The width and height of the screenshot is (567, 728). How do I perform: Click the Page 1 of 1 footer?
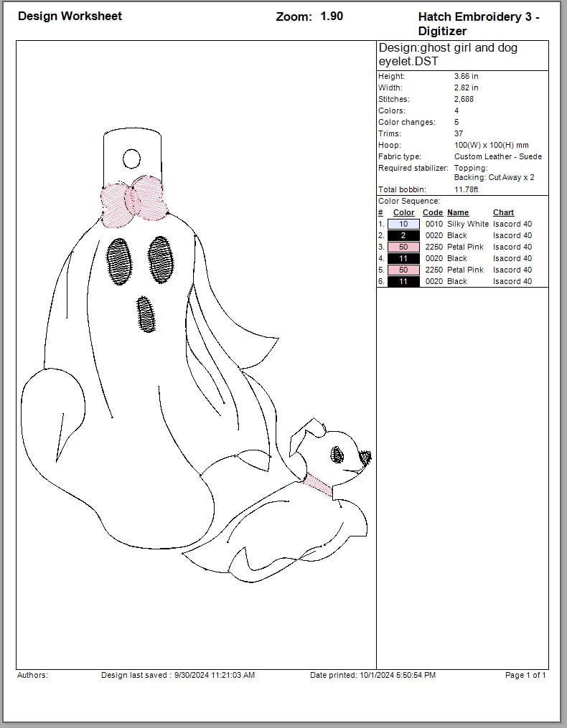(x=525, y=675)
